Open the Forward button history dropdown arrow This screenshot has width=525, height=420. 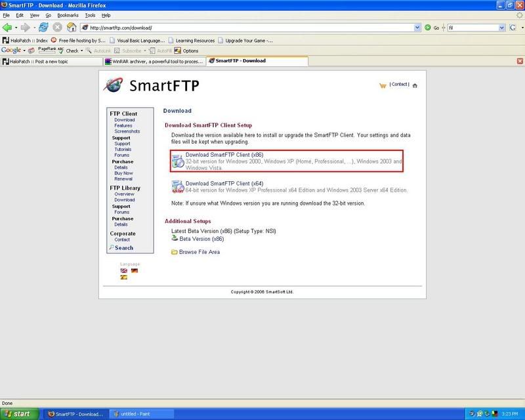tap(34, 28)
